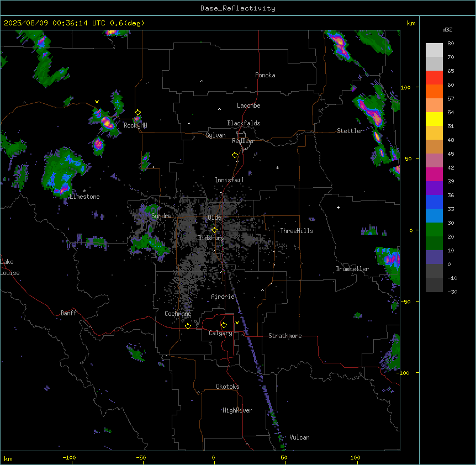
Task: Click the yellow diamond marker above RockyMH
Action: coord(138,113)
